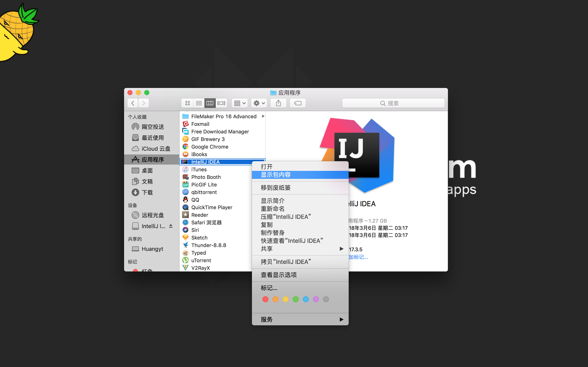Select 远程光盘 remote disc in sidebar
This screenshot has width=588, height=367.
(152, 215)
